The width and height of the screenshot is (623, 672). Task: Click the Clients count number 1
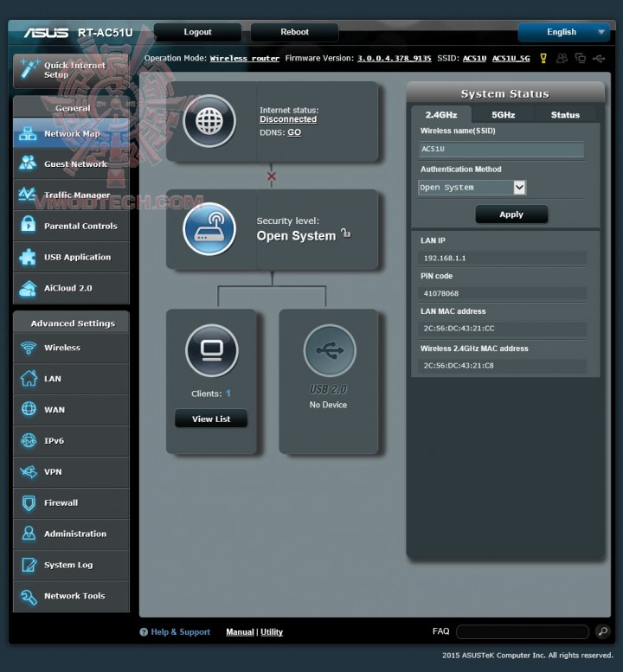228,393
